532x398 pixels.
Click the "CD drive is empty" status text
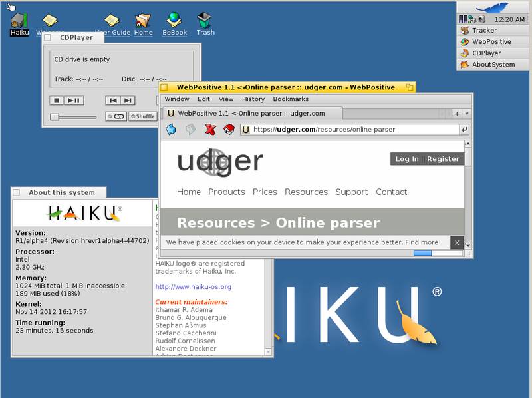[x=82, y=59]
